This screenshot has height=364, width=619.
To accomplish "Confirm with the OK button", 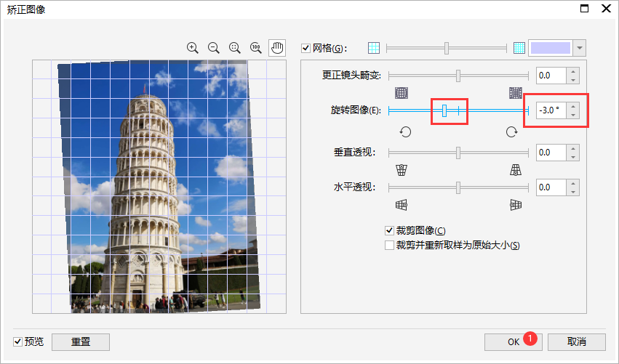I will click(514, 342).
